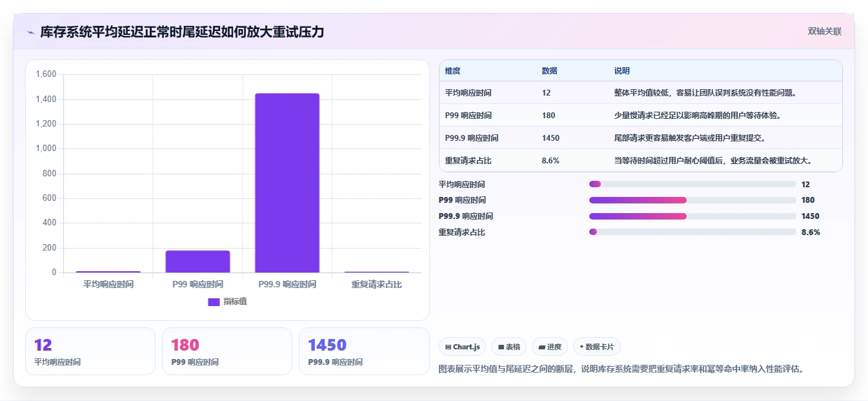Viewport: 868px width, 401px height.
Task: Click the 平均响应时间 cell in table
Action: pyautogui.click(x=469, y=92)
